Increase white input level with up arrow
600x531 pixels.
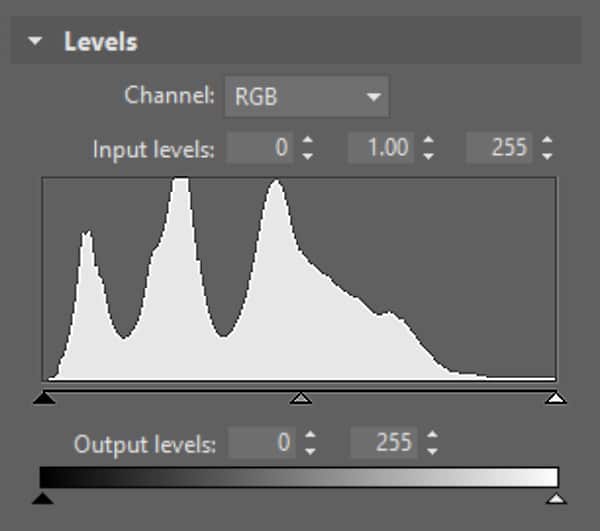[x=547, y=140]
